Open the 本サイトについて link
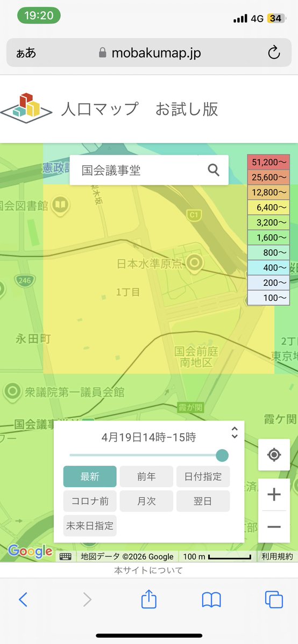Image resolution: width=298 pixels, height=644 pixels. (x=148, y=570)
